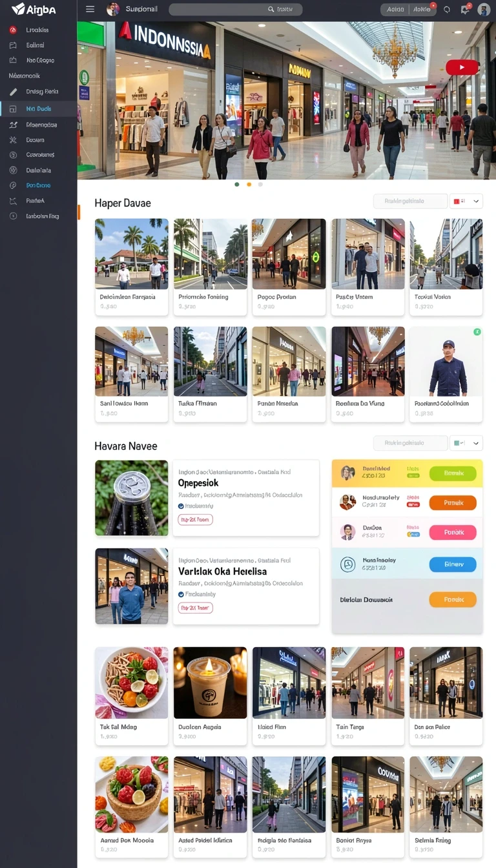Click the Aigba logo
The height and width of the screenshot is (868, 496).
(x=34, y=9)
